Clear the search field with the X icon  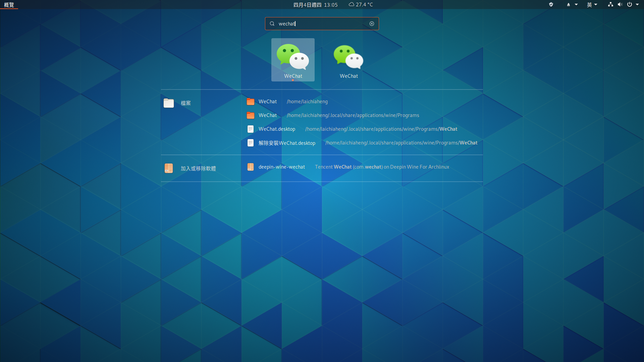click(372, 24)
